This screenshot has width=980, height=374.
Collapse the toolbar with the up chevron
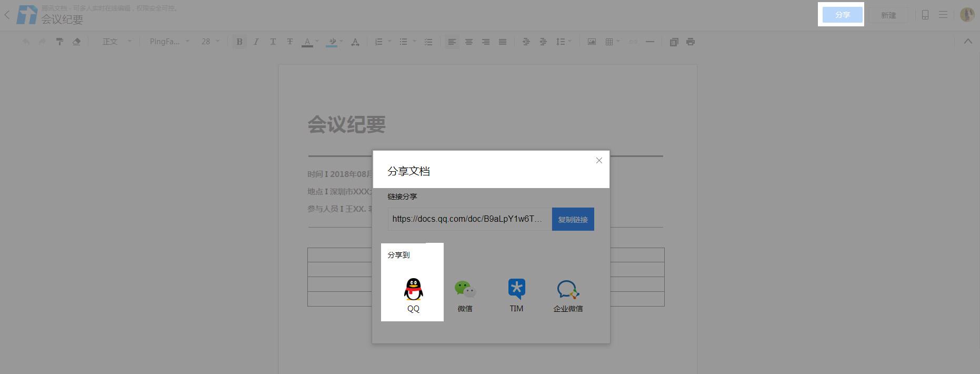(x=968, y=41)
